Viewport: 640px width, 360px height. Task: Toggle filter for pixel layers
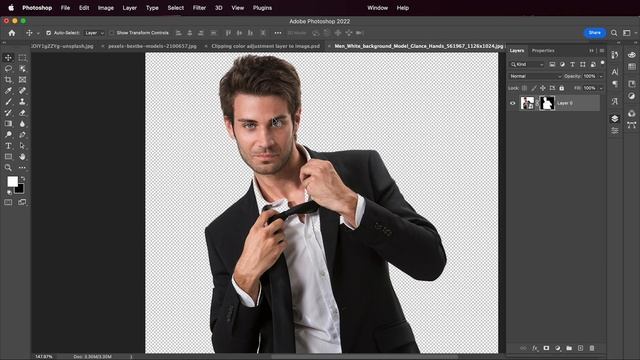click(x=552, y=64)
